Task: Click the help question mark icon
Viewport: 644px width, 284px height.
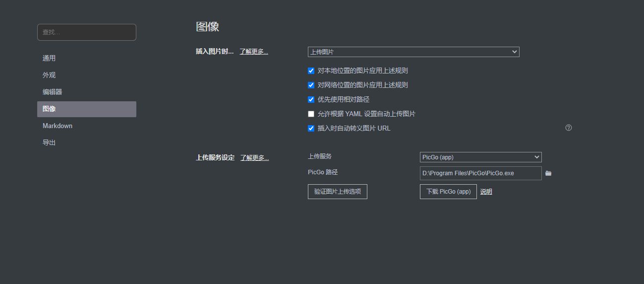Action: (569, 128)
